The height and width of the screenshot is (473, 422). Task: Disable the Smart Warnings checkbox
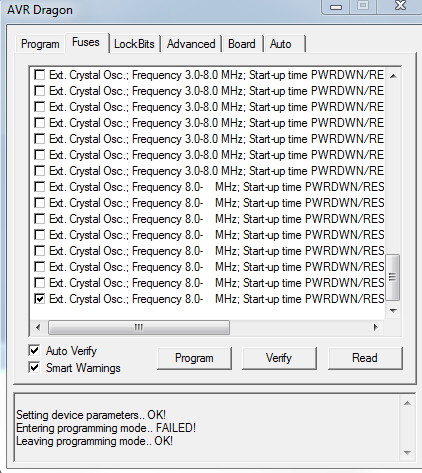(34, 367)
